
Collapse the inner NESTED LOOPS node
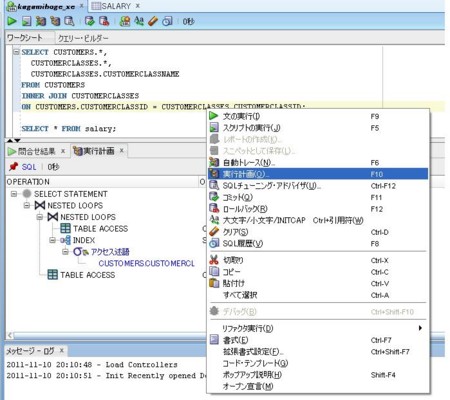[40, 217]
